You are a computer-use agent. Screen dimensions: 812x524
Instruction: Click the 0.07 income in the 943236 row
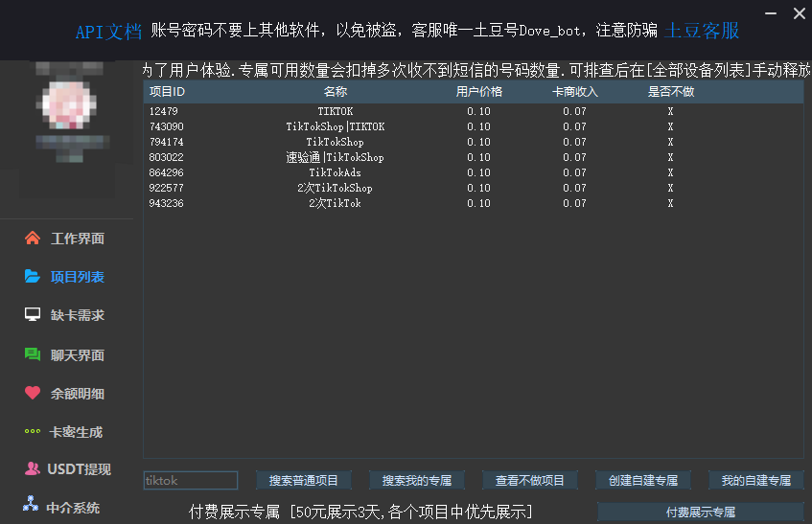pyautogui.click(x=575, y=203)
